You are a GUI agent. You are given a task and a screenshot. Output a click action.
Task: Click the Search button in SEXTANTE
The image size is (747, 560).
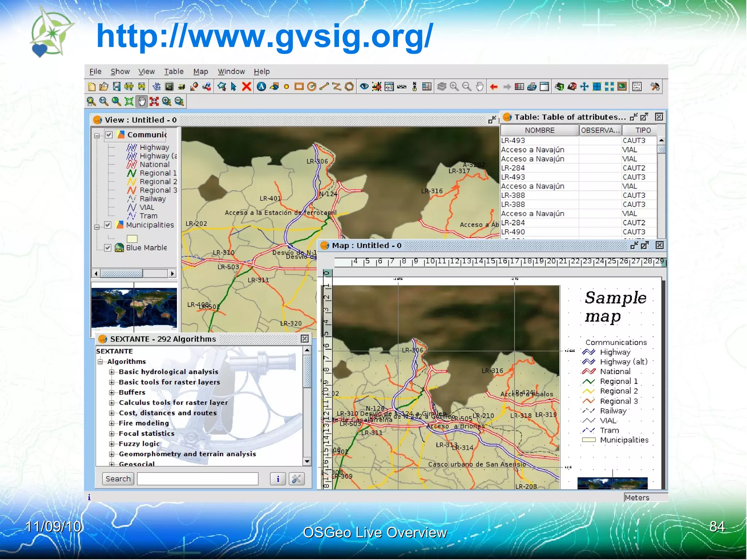118,479
